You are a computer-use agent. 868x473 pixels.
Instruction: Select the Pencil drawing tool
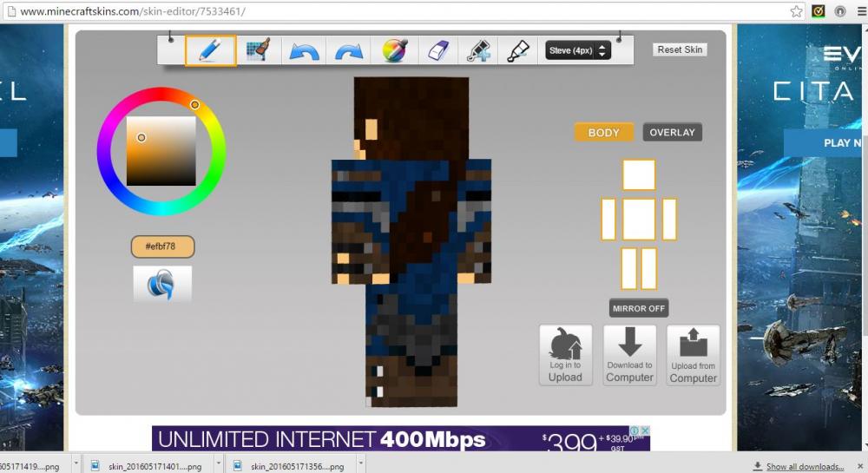tap(210, 50)
